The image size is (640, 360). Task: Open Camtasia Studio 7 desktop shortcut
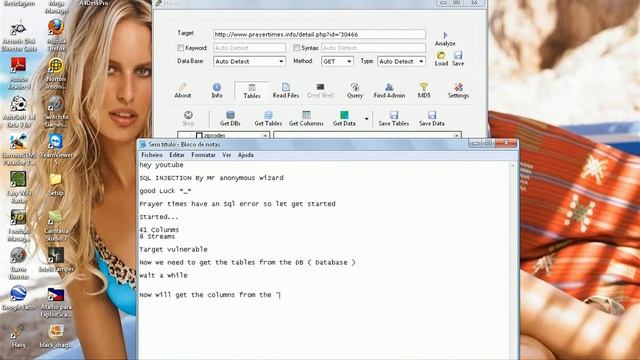point(56,218)
